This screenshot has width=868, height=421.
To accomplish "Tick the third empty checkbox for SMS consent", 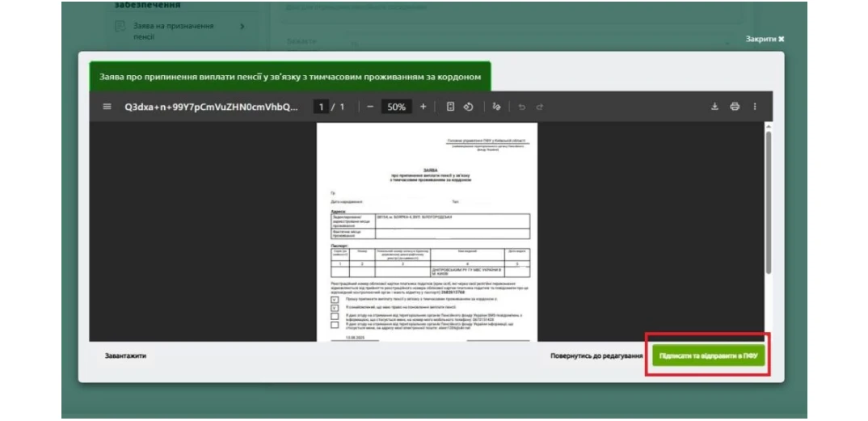I will coord(335,316).
